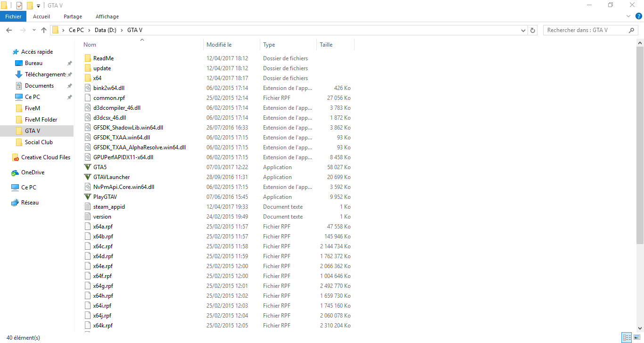This screenshot has width=644, height=343.
Task: Click the version text document icon
Action: [87, 217]
